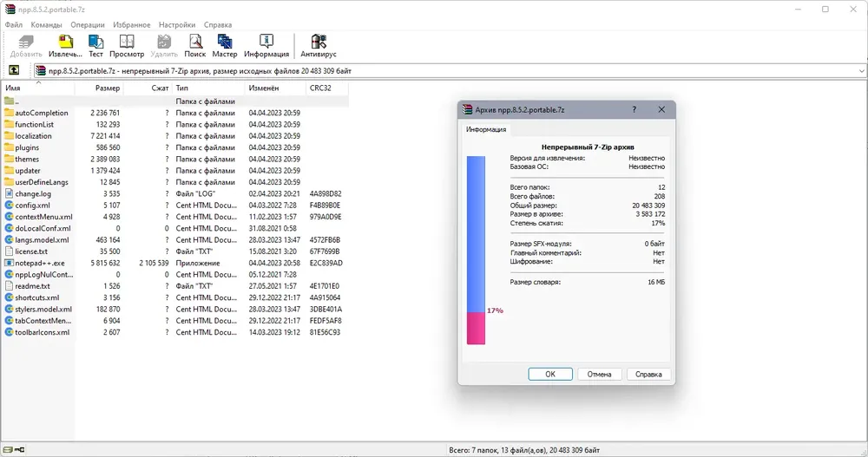Sort by the Имя column header
This screenshot has width=868, height=457.
pos(38,88)
